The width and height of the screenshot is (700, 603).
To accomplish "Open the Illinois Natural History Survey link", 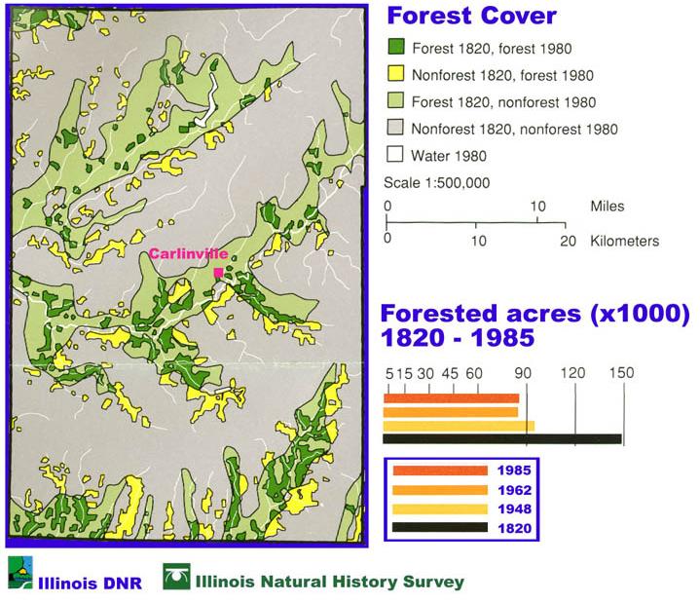I will (x=329, y=583).
